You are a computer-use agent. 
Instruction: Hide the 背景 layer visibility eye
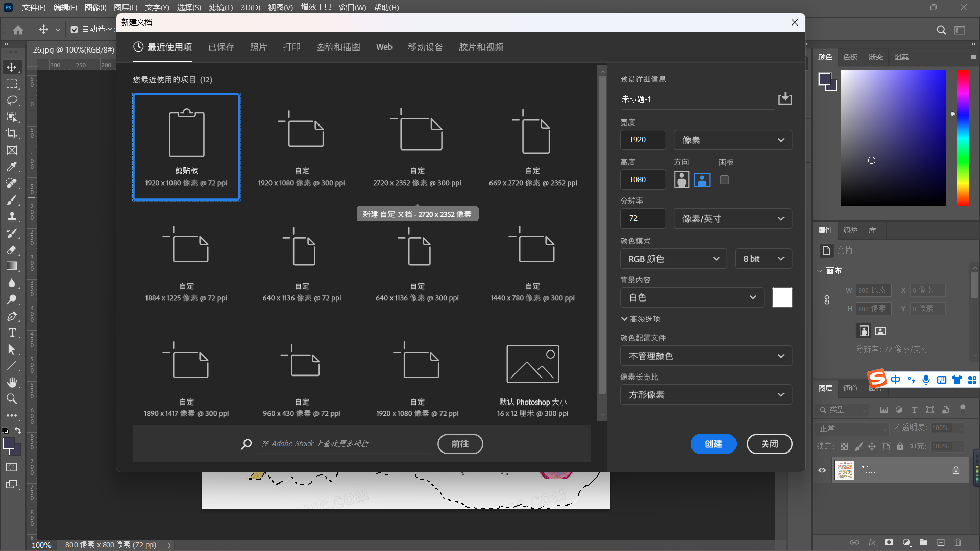click(x=822, y=470)
